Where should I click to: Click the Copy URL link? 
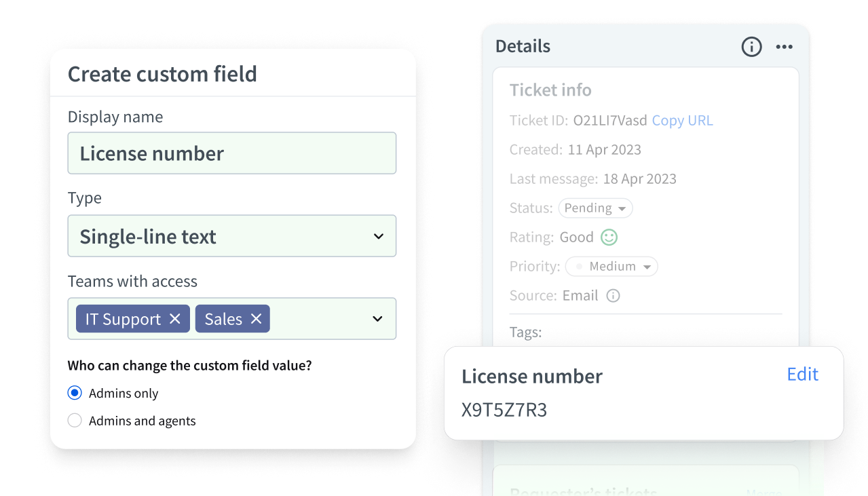point(682,120)
